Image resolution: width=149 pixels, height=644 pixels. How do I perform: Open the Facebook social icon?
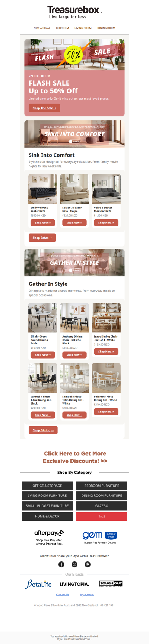pyautogui.click(x=61, y=564)
